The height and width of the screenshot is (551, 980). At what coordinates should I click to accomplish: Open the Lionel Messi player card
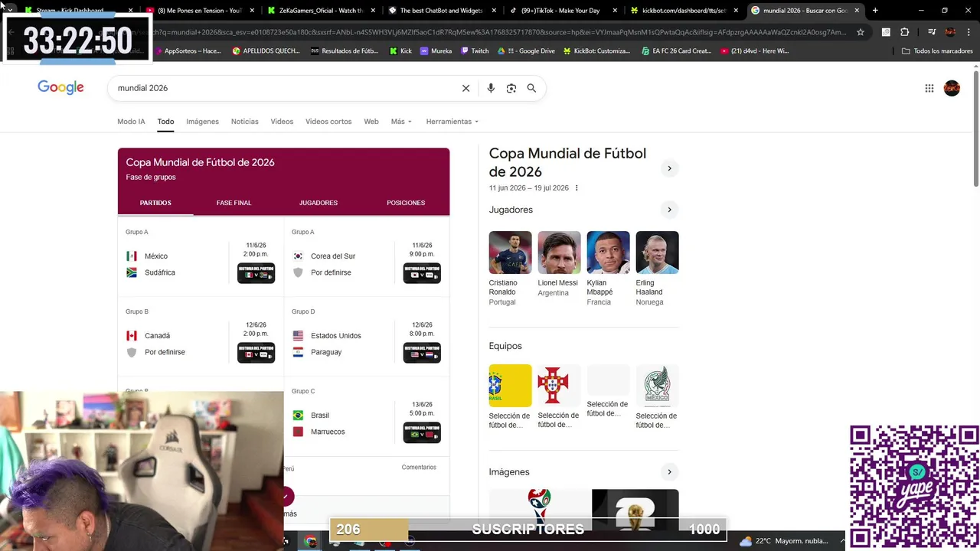(x=559, y=264)
